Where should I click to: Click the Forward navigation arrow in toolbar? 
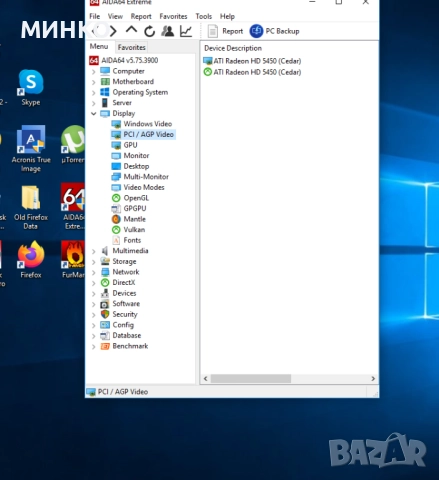[113, 31]
